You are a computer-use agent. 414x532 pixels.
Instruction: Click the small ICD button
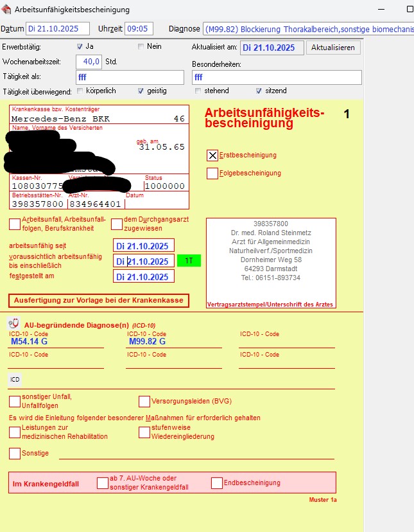14,380
